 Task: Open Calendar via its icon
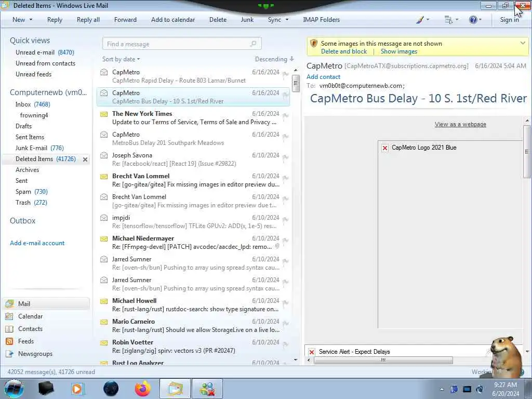coord(9,316)
